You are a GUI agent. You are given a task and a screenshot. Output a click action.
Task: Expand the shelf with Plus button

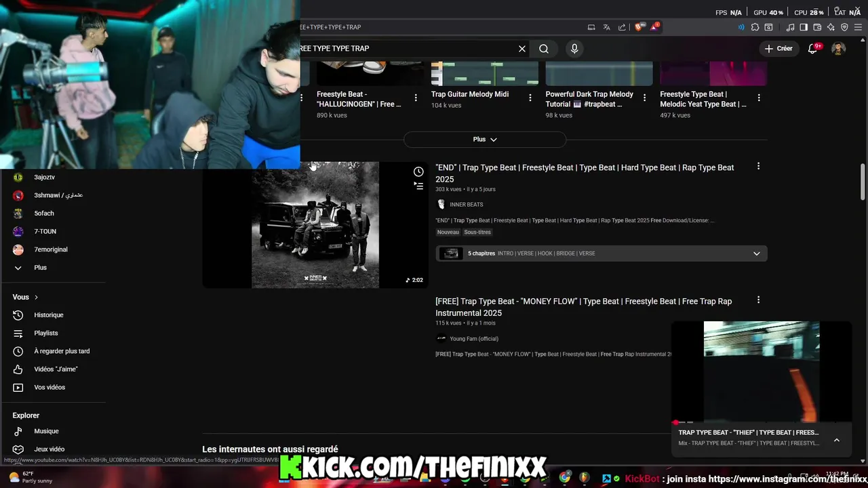point(485,139)
